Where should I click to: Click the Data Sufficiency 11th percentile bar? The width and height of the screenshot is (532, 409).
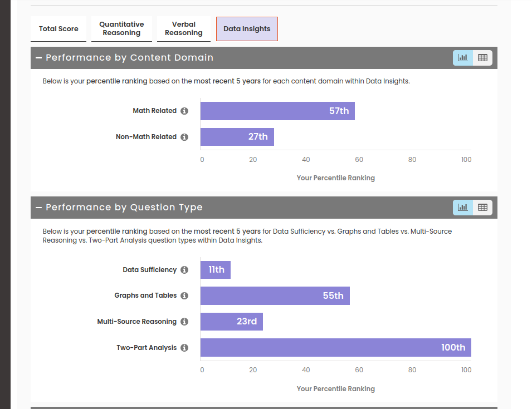(215, 270)
